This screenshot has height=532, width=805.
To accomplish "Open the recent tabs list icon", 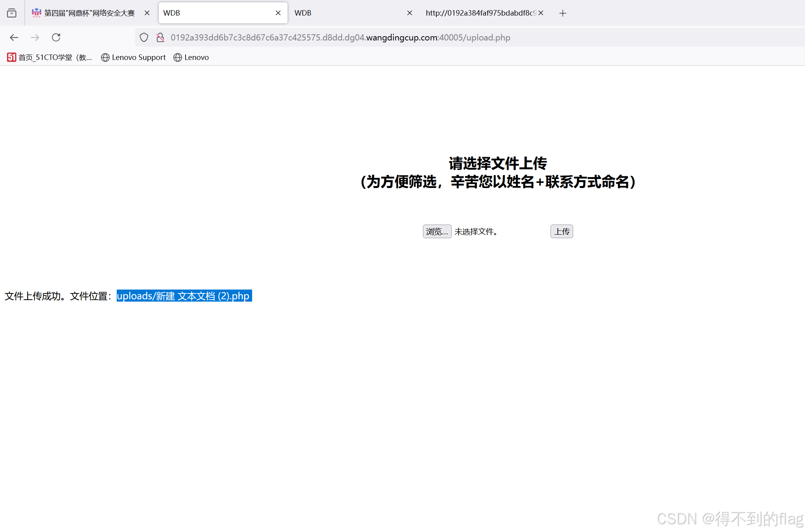I will [12, 13].
